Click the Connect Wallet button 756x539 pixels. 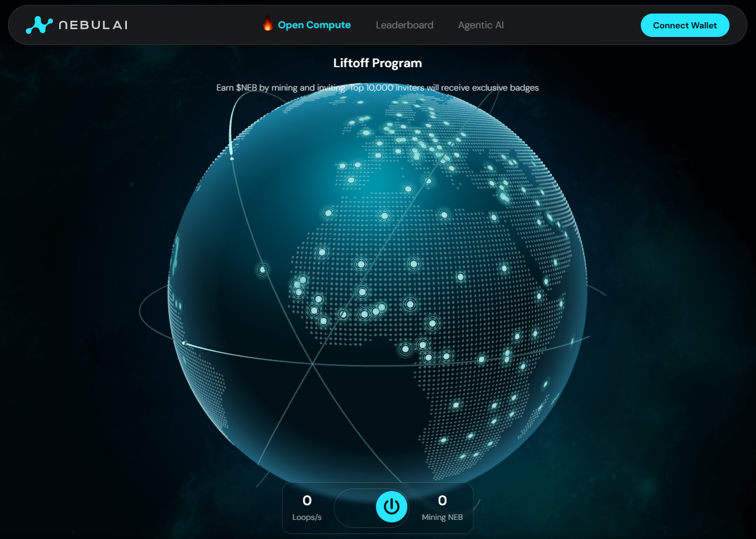[x=685, y=25]
